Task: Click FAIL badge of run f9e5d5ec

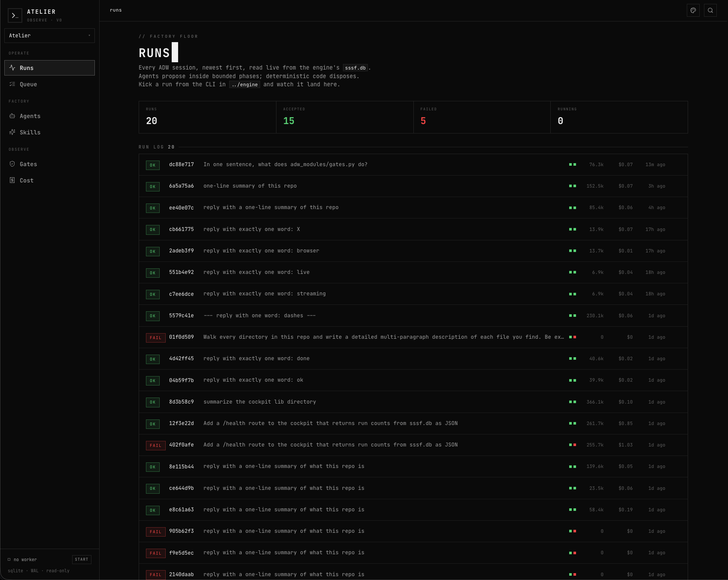Action: click(x=156, y=553)
